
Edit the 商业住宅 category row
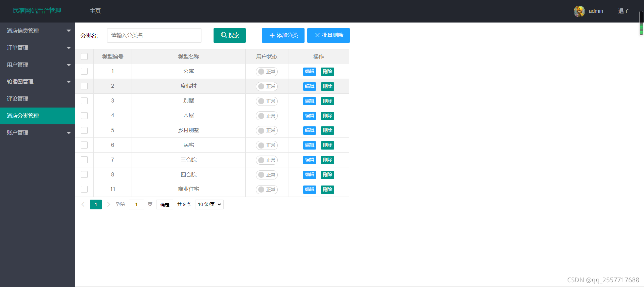pyautogui.click(x=310, y=190)
